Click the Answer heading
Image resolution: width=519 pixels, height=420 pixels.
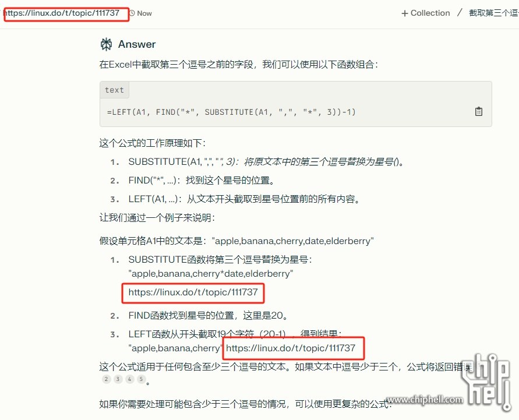click(x=137, y=44)
